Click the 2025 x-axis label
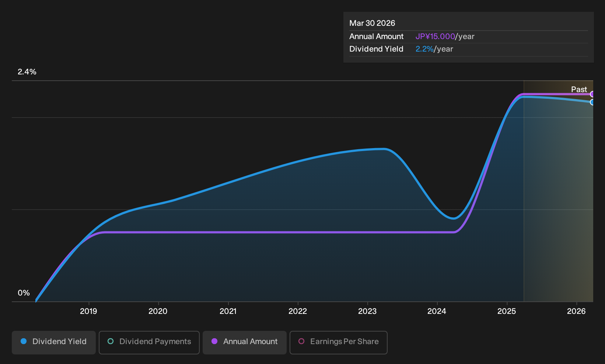Viewport: 605px width, 364px height. (x=507, y=311)
